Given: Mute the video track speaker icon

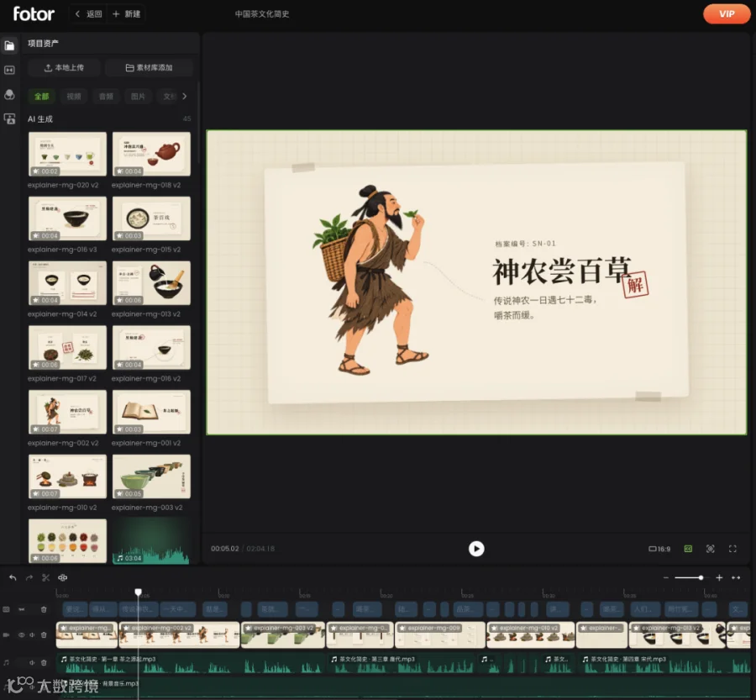Looking at the screenshot, I should pos(32,634).
